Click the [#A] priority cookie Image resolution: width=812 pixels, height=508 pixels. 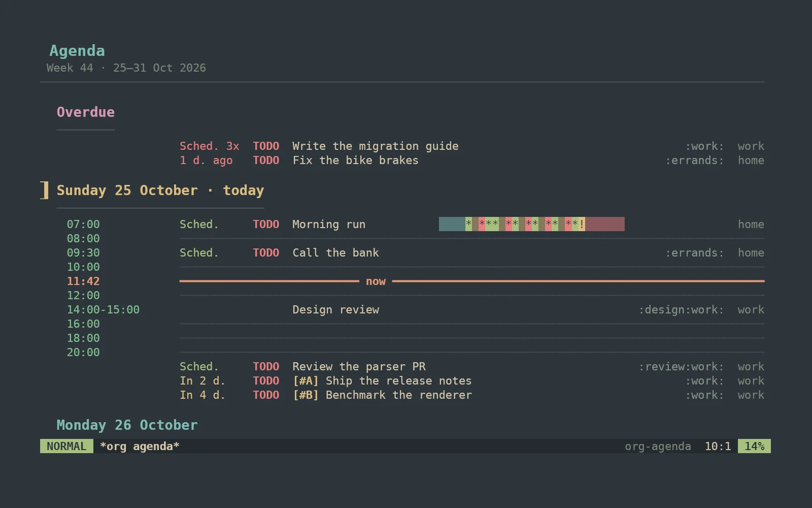click(306, 381)
